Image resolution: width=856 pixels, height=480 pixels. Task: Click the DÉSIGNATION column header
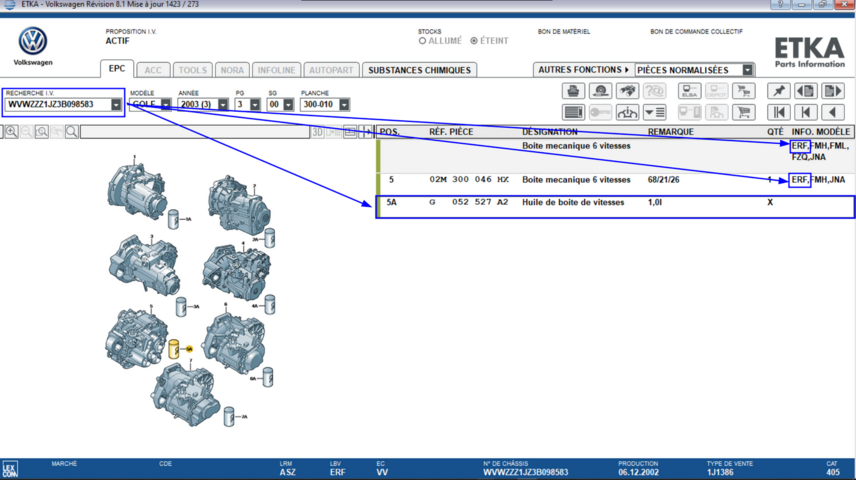[550, 132]
